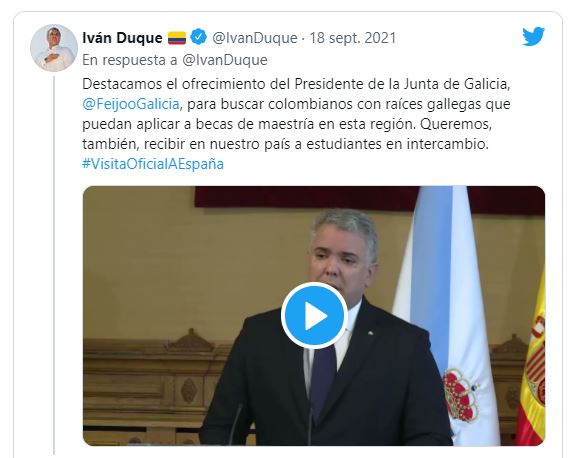Open the @IvanDuque handle beside the name
Screen dimensions: 586x458
[255, 38]
